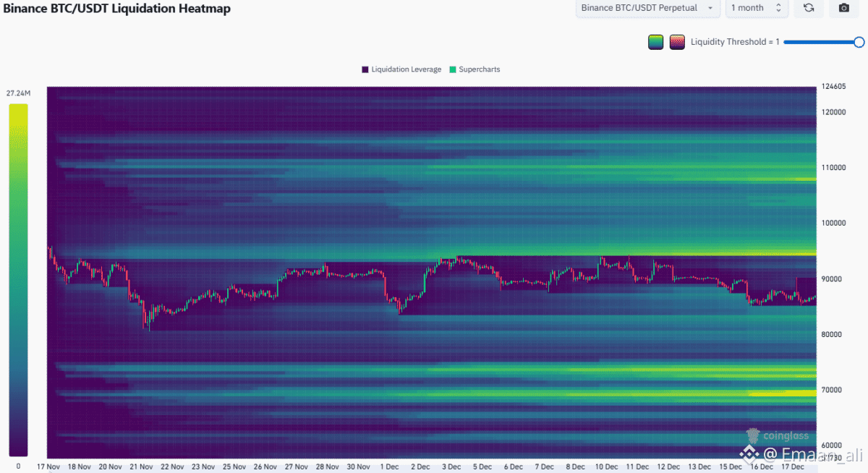Screen dimensions: 868x473
Task: Click the 110000 price axis label
Action: [833, 168]
